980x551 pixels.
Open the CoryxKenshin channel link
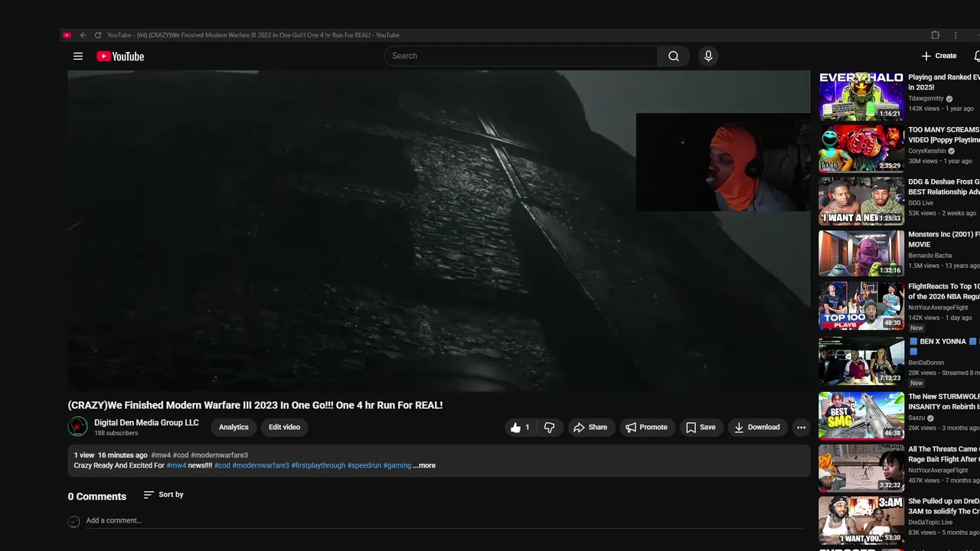click(927, 152)
